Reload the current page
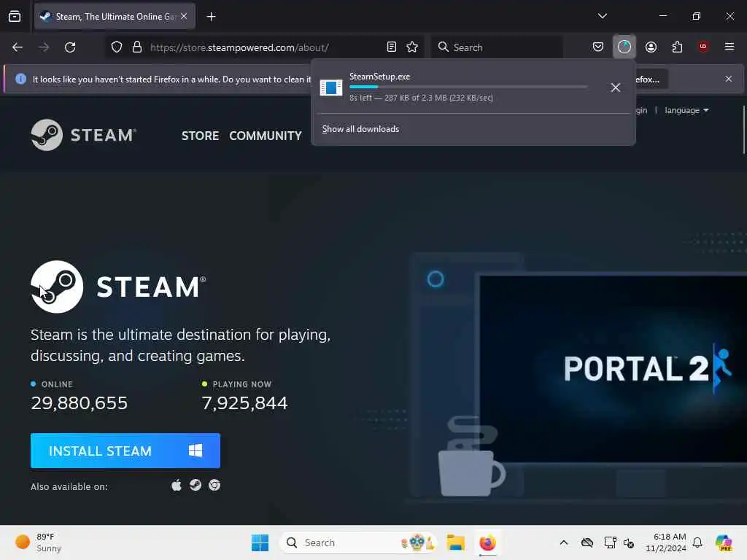 coord(70,47)
